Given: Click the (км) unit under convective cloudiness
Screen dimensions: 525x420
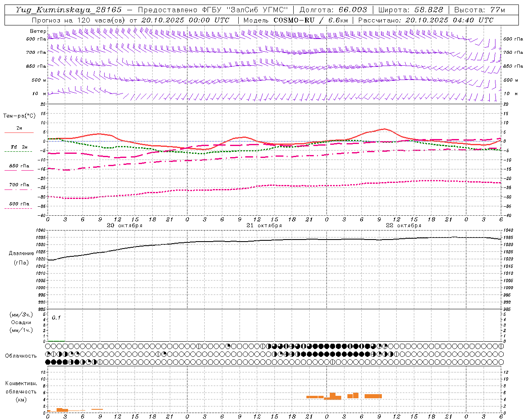Looking at the screenshot, I should point(21,399).
